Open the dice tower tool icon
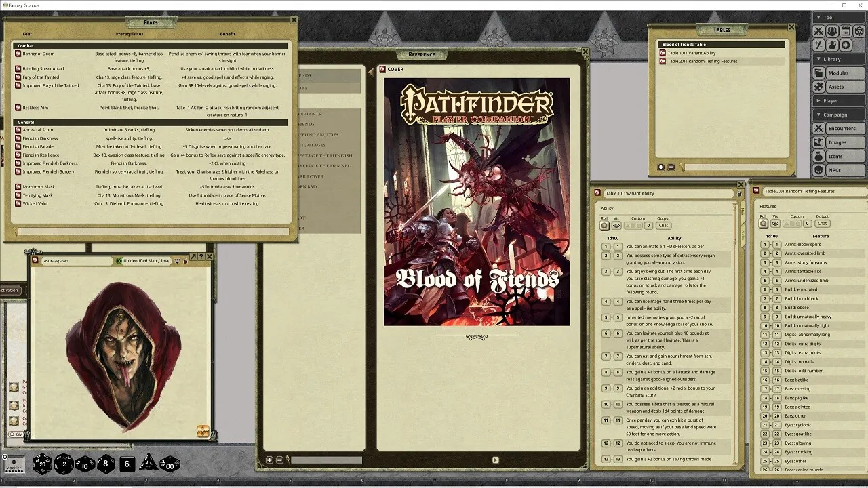868x488 pixels. pyautogui.click(x=859, y=31)
